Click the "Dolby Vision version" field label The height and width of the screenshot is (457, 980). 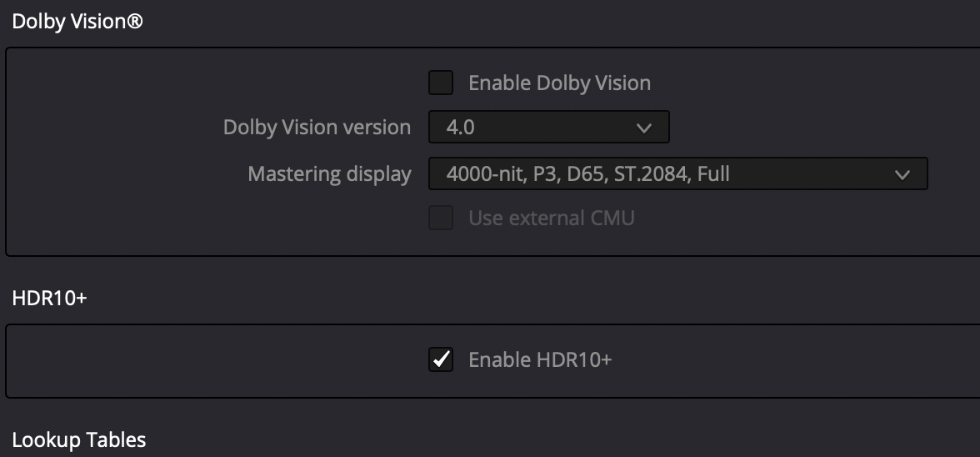pos(317,128)
